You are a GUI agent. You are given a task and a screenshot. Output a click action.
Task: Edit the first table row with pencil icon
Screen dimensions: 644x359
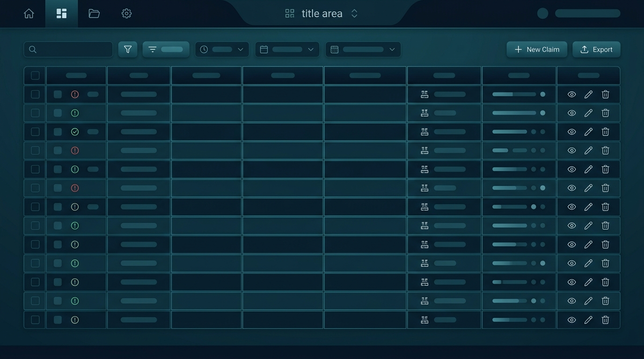click(588, 94)
